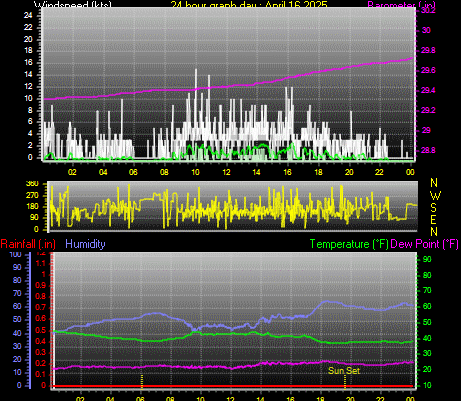The image size is (461, 401).
Task: Click the 24 knots windspeed scale value
Action: (x=28, y=15)
